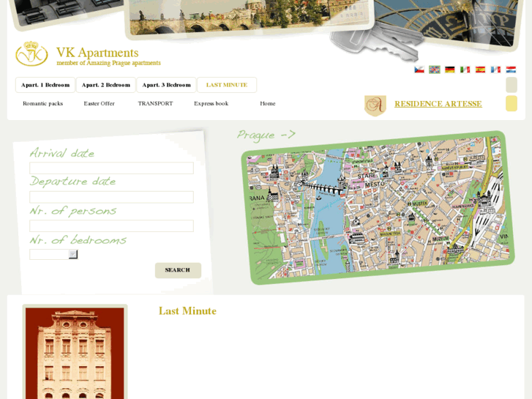Click the Last Minute heading
532x399 pixels.
tap(187, 311)
